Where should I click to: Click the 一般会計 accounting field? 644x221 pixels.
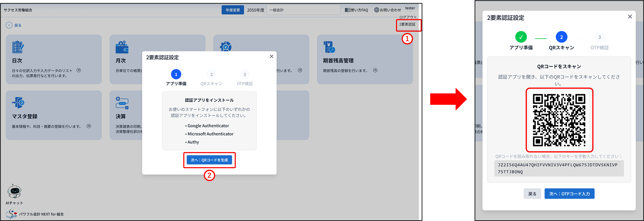click(x=303, y=10)
